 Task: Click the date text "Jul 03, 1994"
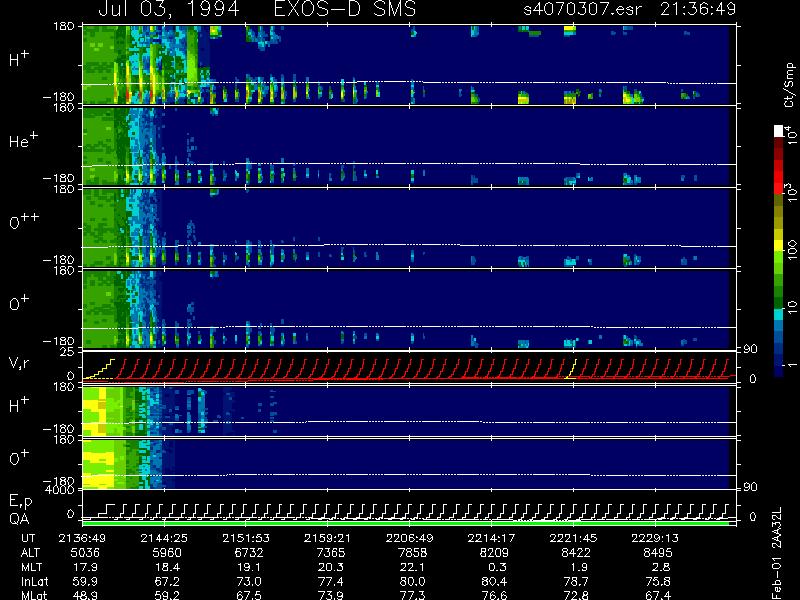click(169, 9)
